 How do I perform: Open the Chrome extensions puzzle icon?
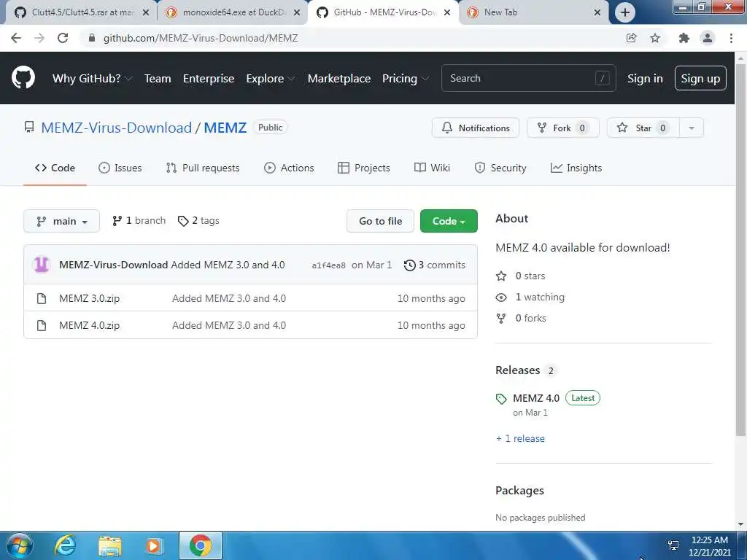tap(684, 38)
